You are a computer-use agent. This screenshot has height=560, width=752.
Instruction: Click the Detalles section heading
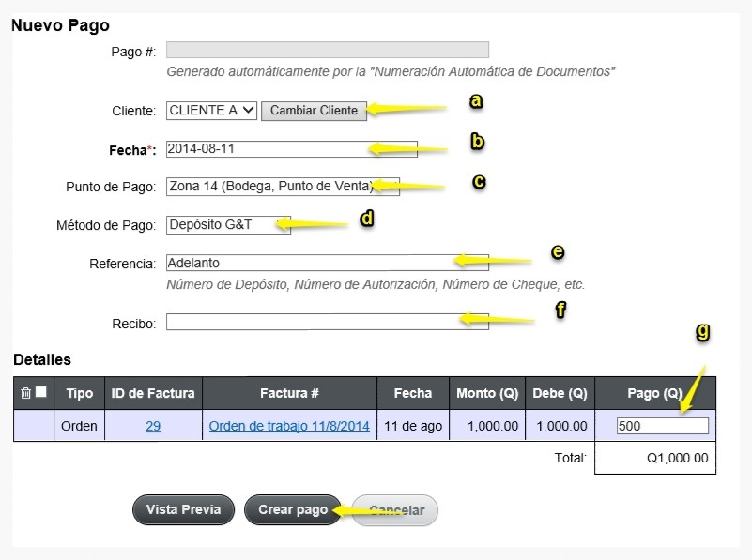[x=42, y=360]
